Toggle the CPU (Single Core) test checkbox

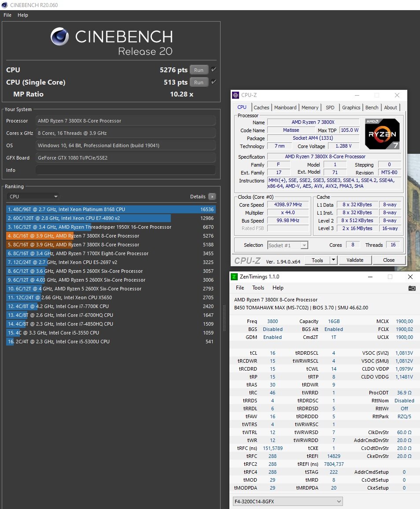[x=214, y=82]
